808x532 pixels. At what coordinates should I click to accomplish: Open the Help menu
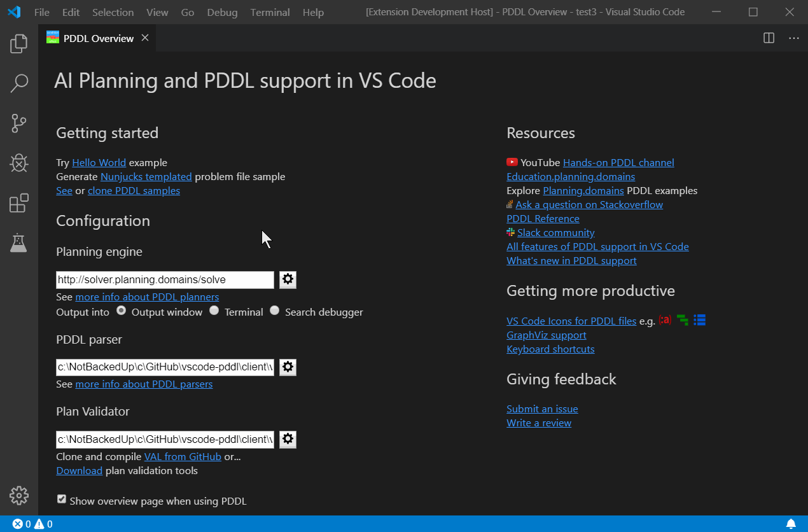(313, 12)
